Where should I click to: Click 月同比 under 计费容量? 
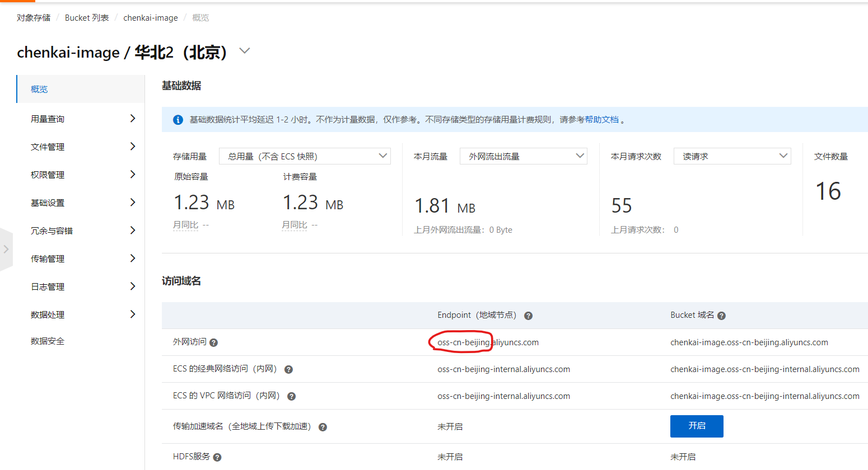tap(295, 225)
